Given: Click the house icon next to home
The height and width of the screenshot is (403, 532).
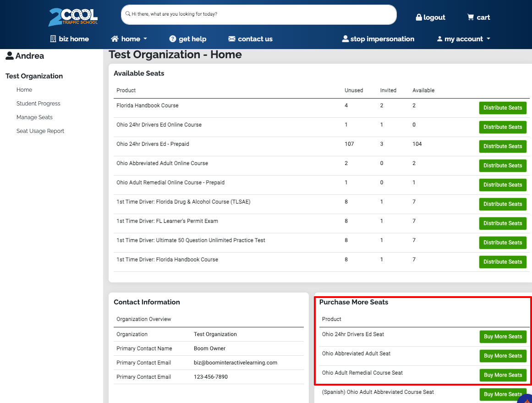Looking at the screenshot, I should 115,39.
